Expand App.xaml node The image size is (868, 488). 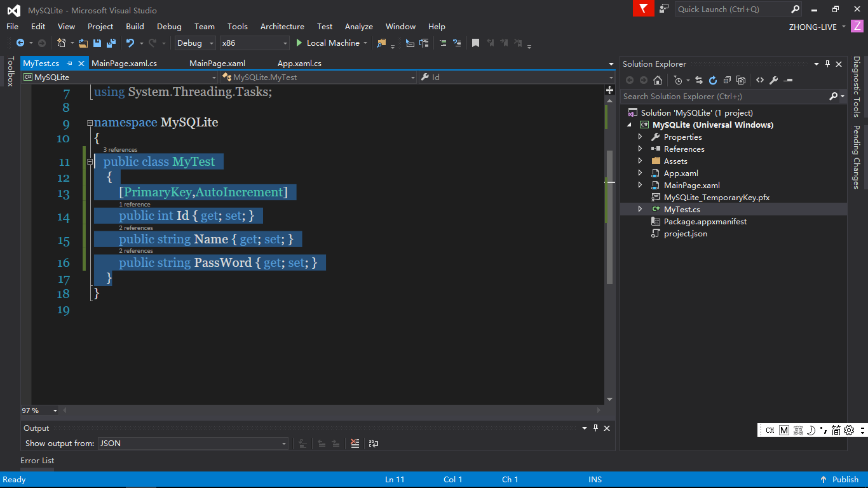pyautogui.click(x=641, y=173)
